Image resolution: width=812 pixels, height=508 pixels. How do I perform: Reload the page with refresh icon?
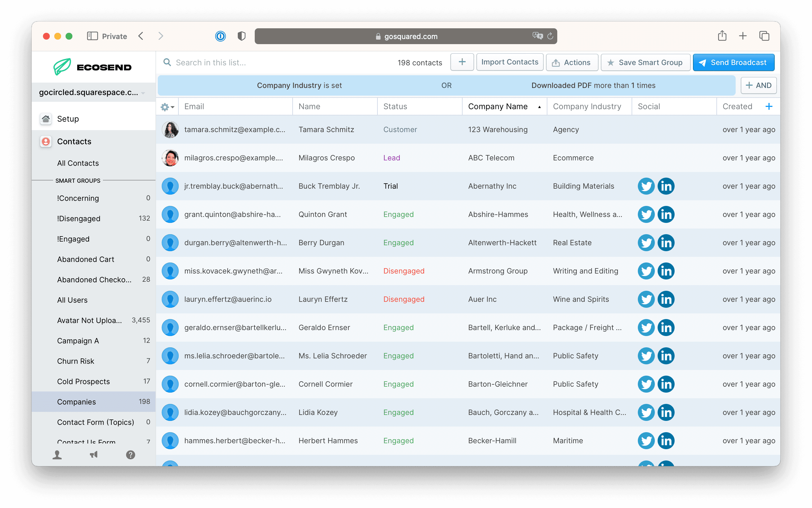550,36
